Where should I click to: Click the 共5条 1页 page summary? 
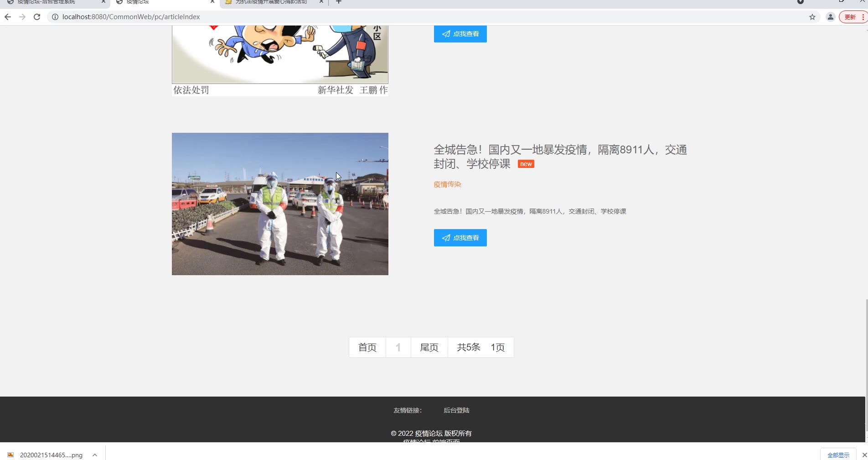(481, 347)
